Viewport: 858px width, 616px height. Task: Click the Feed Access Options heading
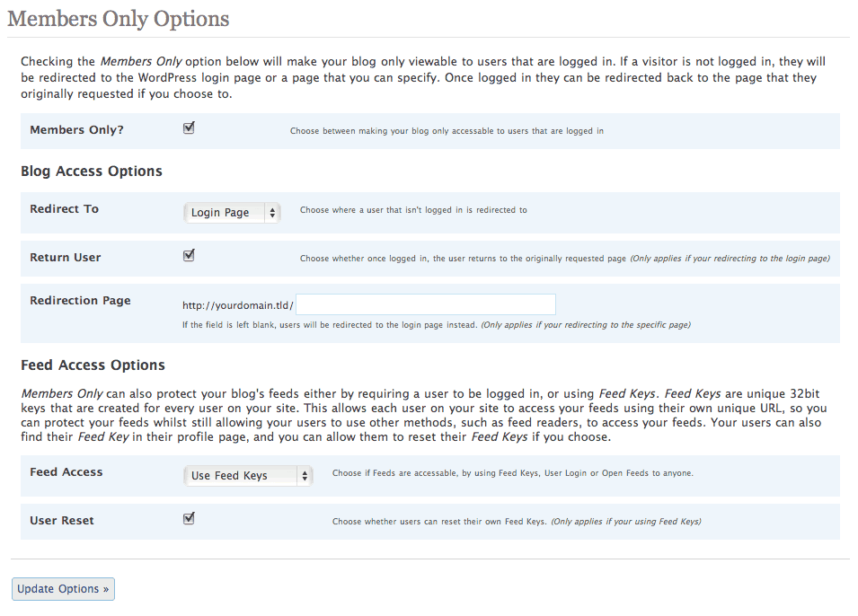point(93,365)
